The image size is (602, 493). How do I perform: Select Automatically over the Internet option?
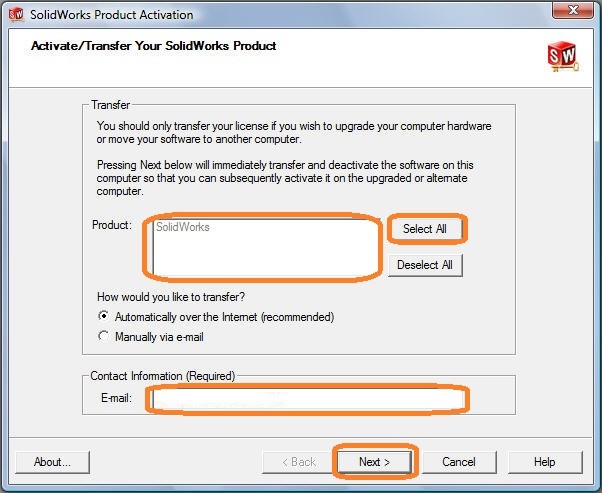(x=103, y=316)
